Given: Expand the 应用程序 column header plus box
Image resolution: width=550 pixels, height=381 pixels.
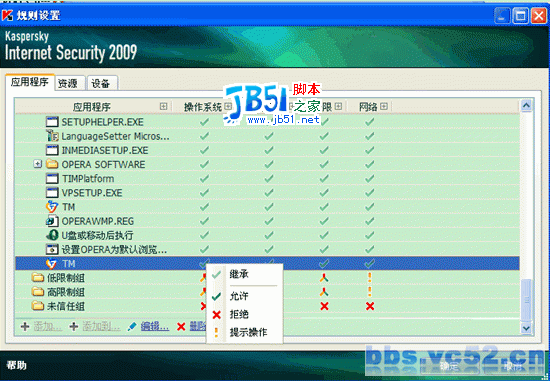Looking at the screenshot, I should [x=163, y=106].
